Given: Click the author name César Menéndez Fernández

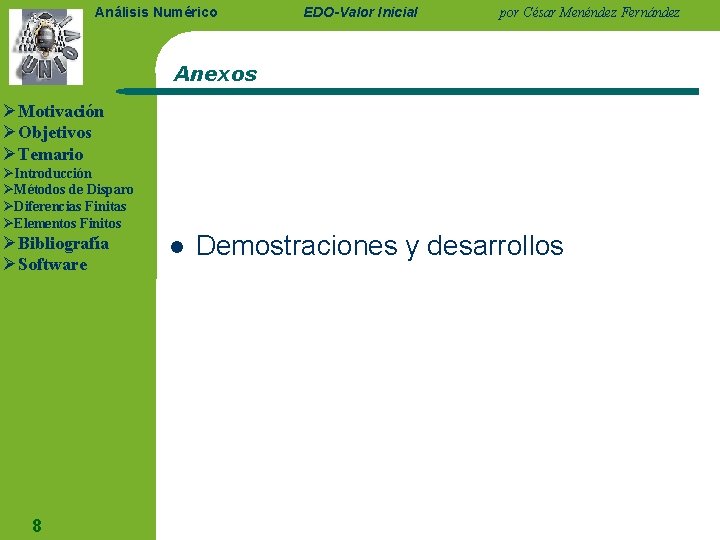Looking at the screenshot, I should pyautogui.click(x=602, y=12).
